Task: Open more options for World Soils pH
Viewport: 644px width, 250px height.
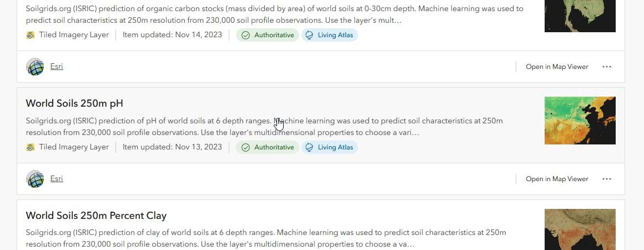Action: (x=606, y=179)
